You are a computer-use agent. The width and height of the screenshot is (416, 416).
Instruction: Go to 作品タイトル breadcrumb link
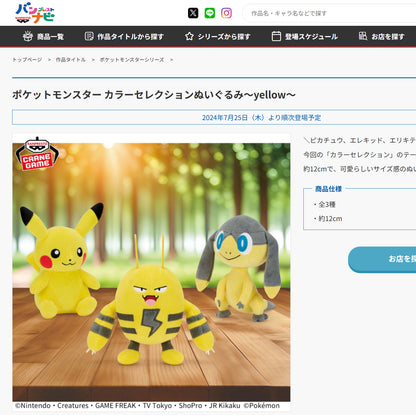coord(71,60)
